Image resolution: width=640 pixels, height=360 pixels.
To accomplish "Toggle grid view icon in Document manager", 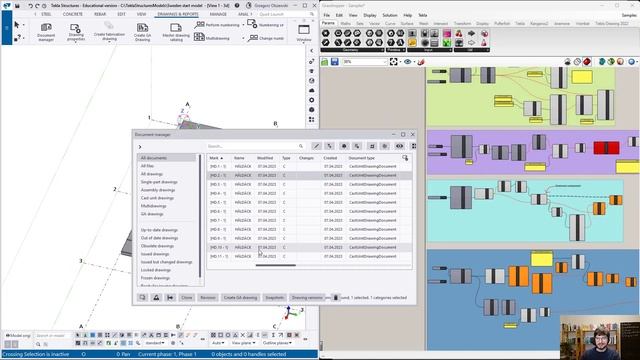I will click(x=413, y=146).
